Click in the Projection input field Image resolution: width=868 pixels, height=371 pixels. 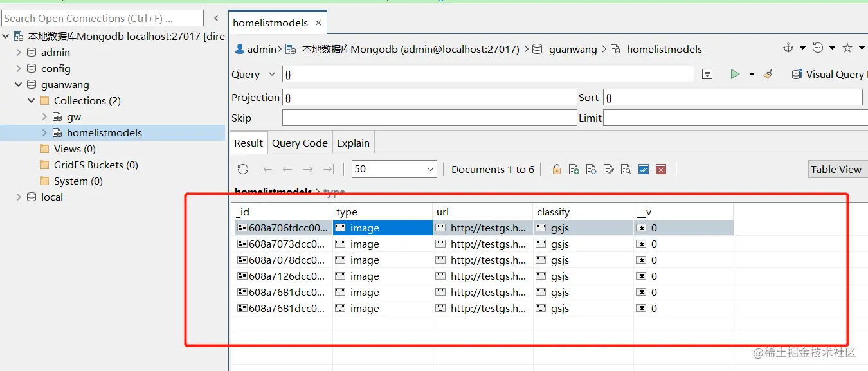pos(429,97)
